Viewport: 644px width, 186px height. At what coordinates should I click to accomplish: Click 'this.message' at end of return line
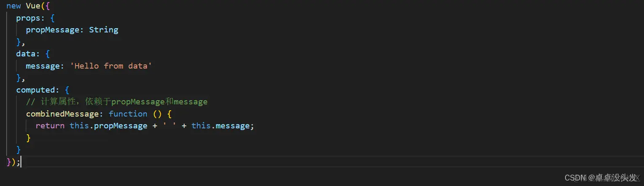pyautogui.click(x=221, y=126)
